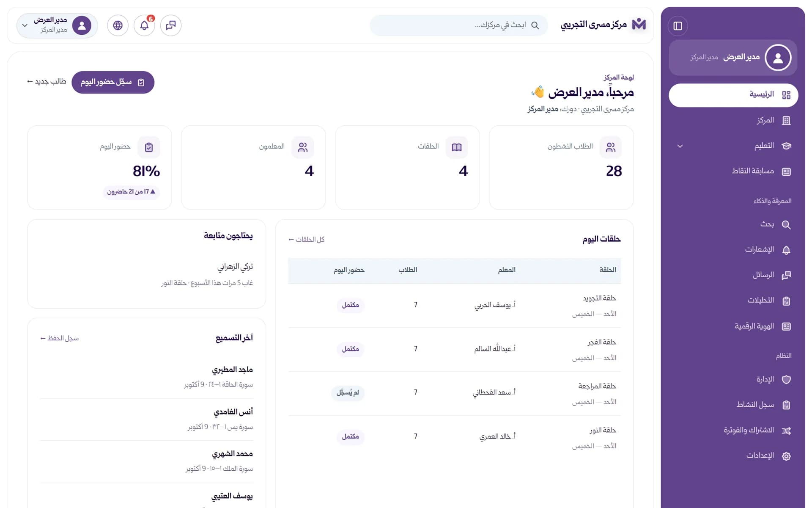Screen dimensions: 812x508
Task: Click تركي الزهراني in follow-up list
Action: click(235, 267)
